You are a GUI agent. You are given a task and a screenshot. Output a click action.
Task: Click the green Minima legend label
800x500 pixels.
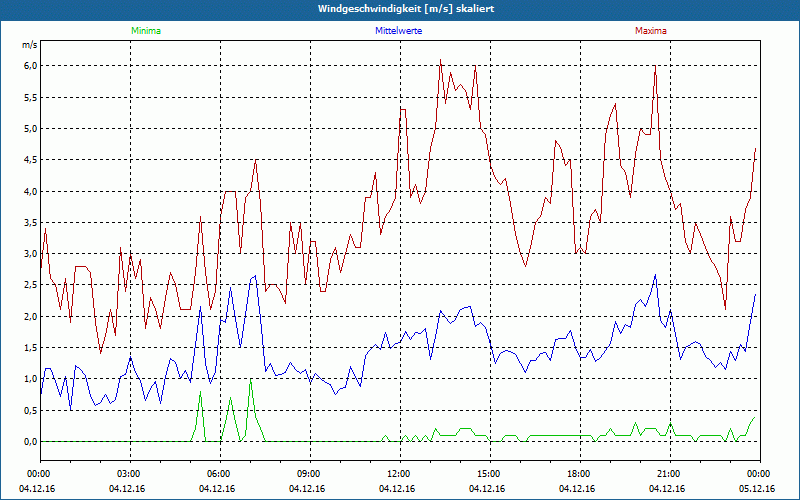pyautogui.click(x=146, y=31)
